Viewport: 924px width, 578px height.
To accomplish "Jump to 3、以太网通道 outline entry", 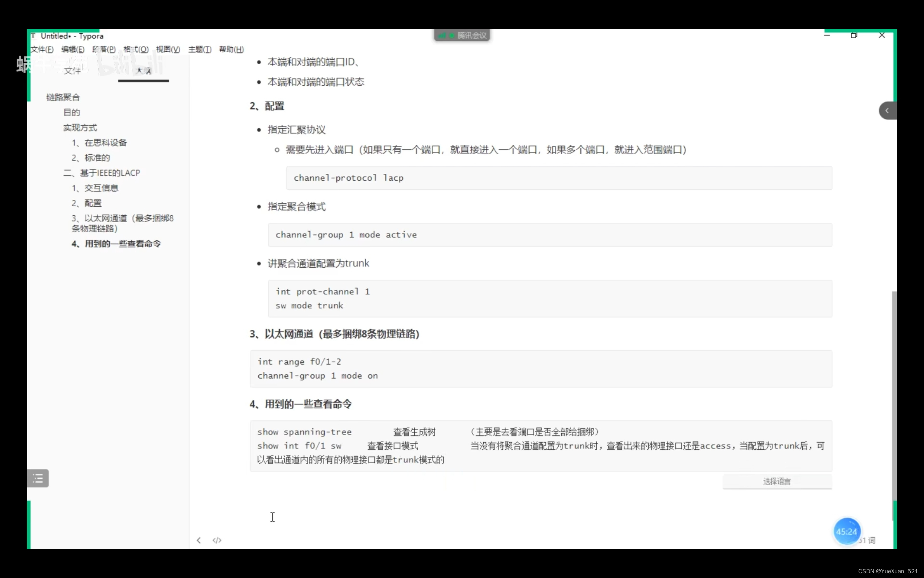I will pos(123,223).
